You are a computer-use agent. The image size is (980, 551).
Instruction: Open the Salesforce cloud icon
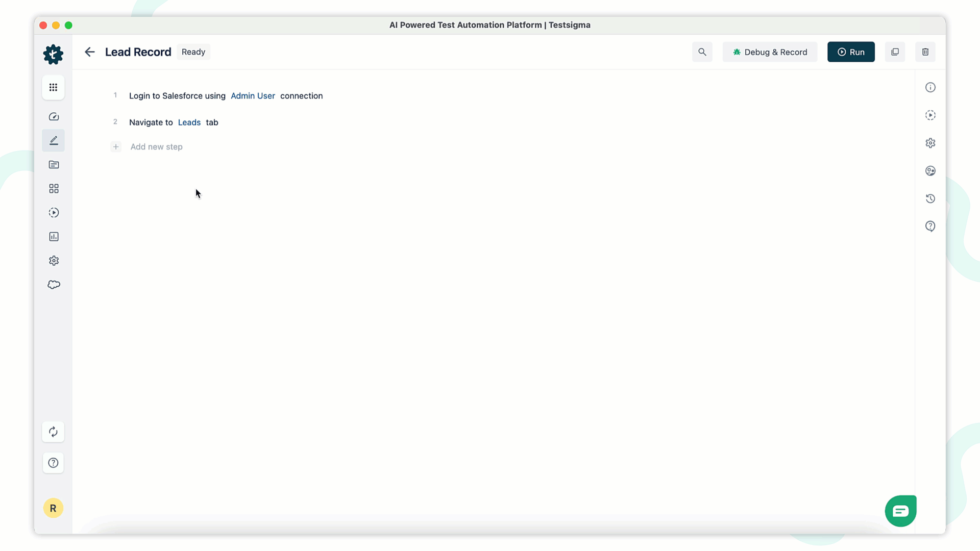(x=54, y=285)
